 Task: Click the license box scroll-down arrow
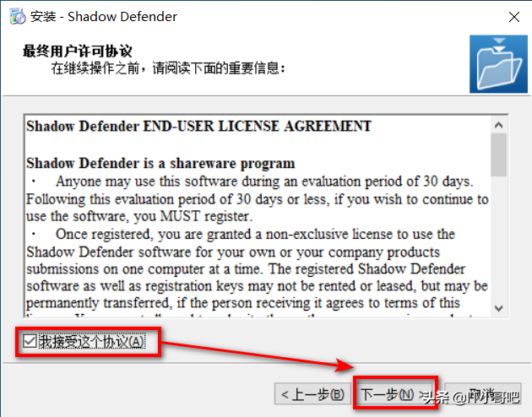click(498, 308)
